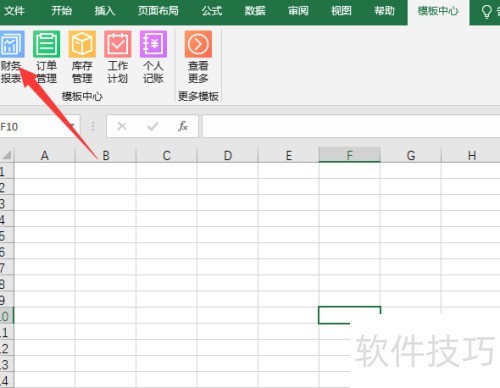Click the formula bar confirm checkmark

click(153, 126)
